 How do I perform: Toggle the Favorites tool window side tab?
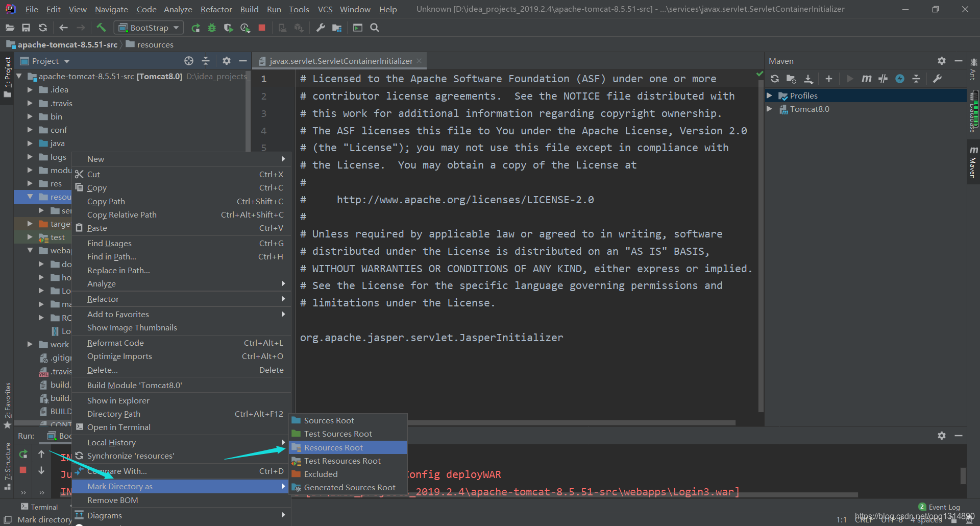pyautogui.click(x=7, y=405)
